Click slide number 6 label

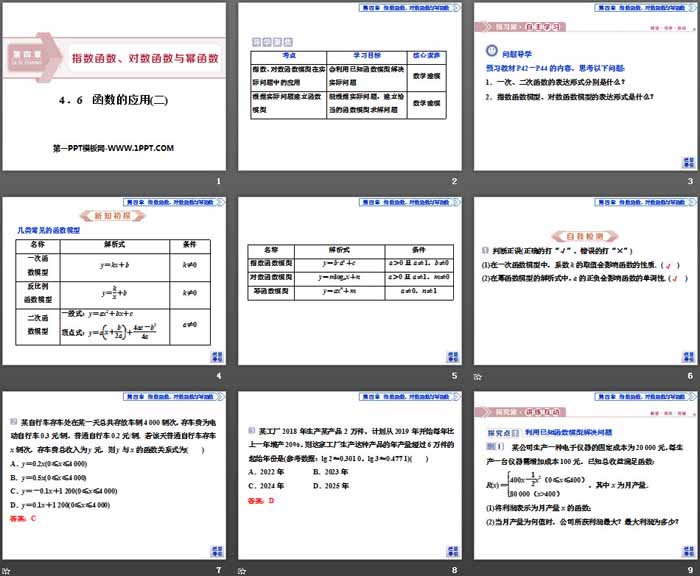click(690, 376)
